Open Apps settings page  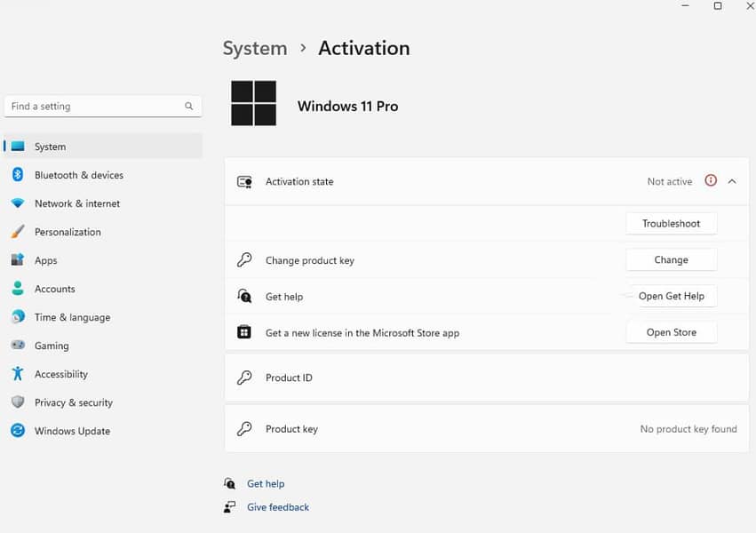(103, 260)
